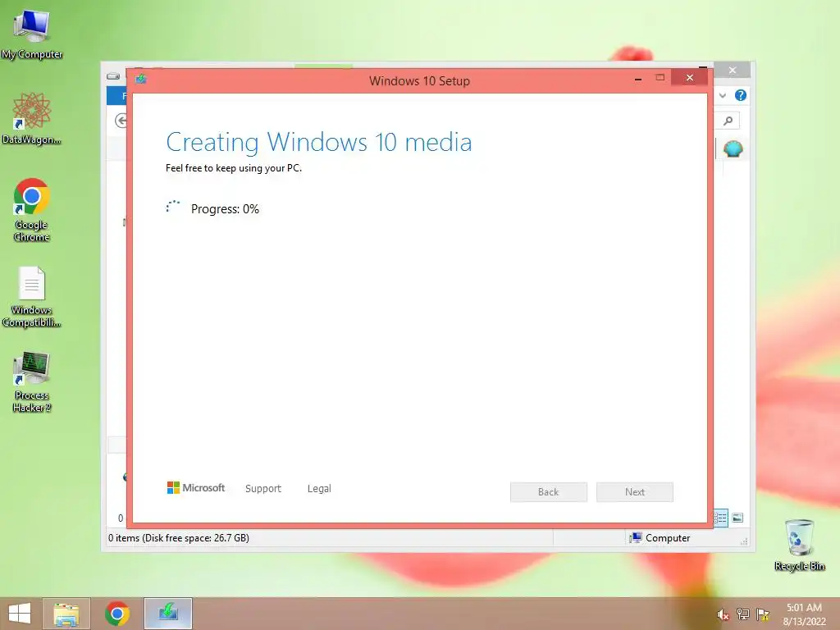Open the DataWagon desktop shortcut
Viewport: 840px width, 630px height.
click(32, 119)
